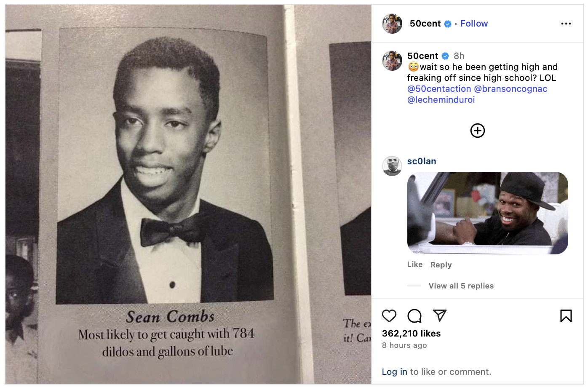The image size is (588, 390).
Task: Open comments via speech bubble icon
Action: coord(414,315)
